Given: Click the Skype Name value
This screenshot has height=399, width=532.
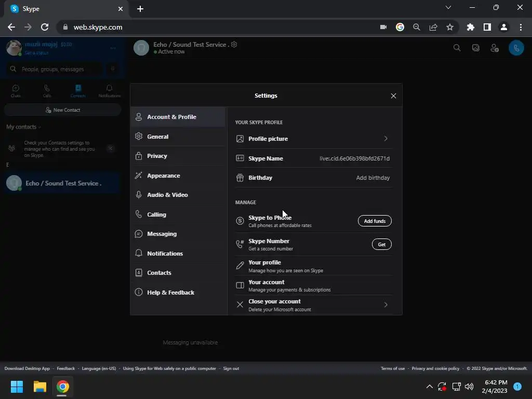Looking at the screenshot, I should (354, 158).
